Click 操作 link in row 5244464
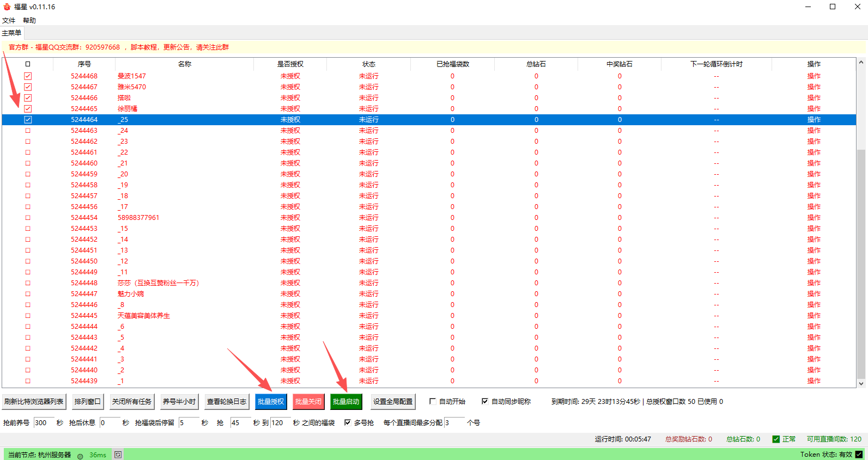Viewport: 868px width, 460px height. pyautogui.click(x=814, y=120)
